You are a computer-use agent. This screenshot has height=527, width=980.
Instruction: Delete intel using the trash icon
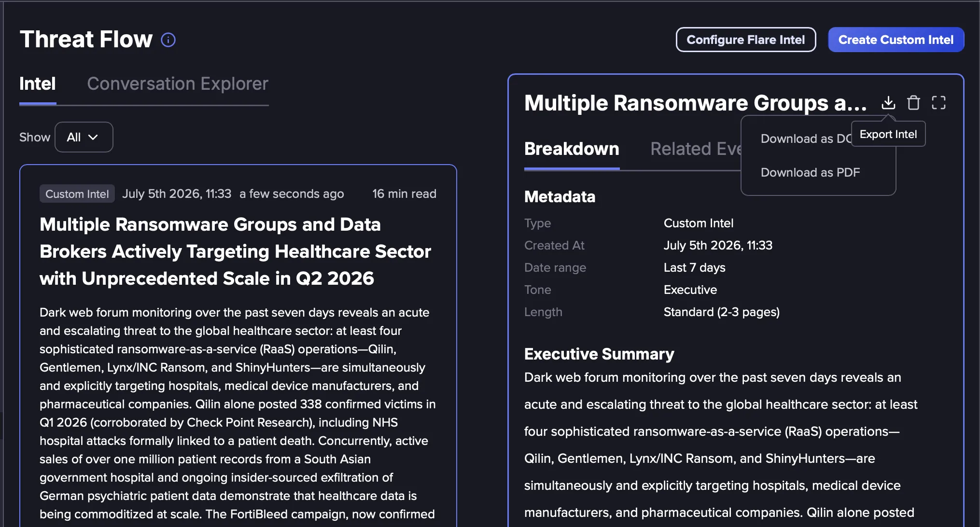(x=913, y=102)
